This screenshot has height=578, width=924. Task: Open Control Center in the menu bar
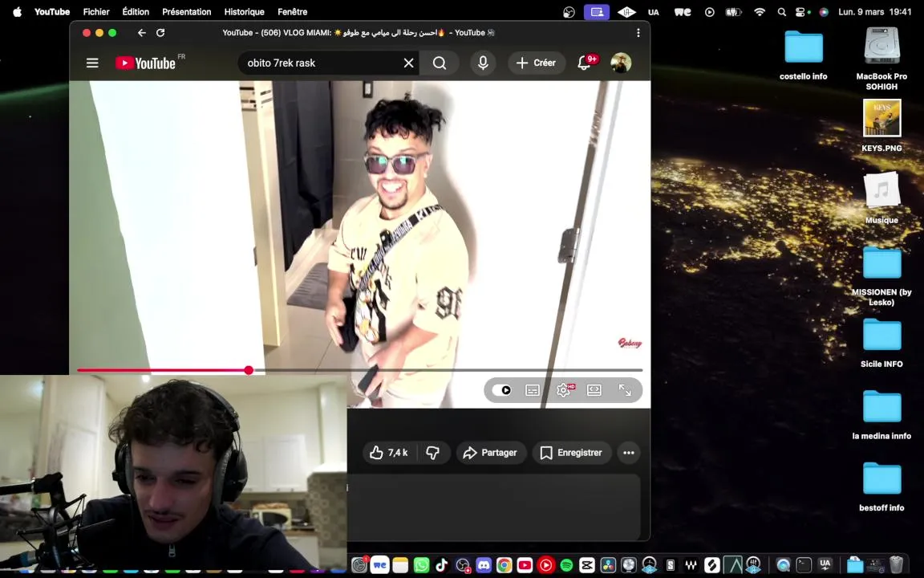tap(801, 12)
